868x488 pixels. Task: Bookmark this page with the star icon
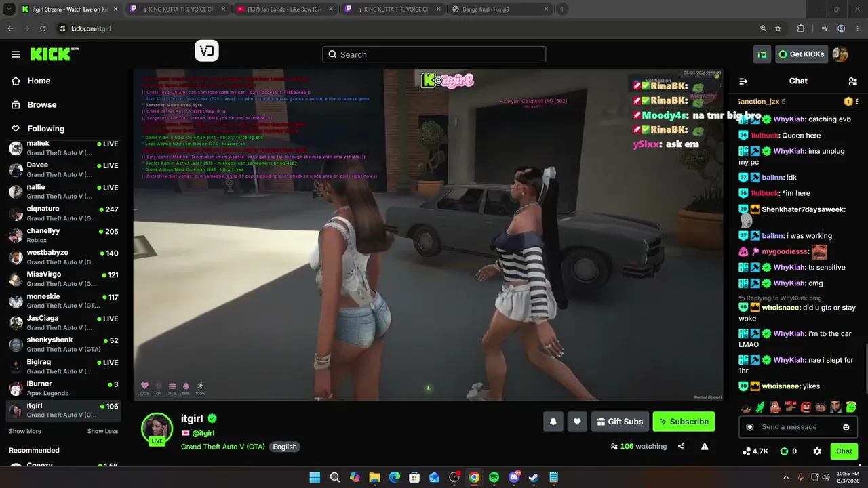[x=778, y=28]
